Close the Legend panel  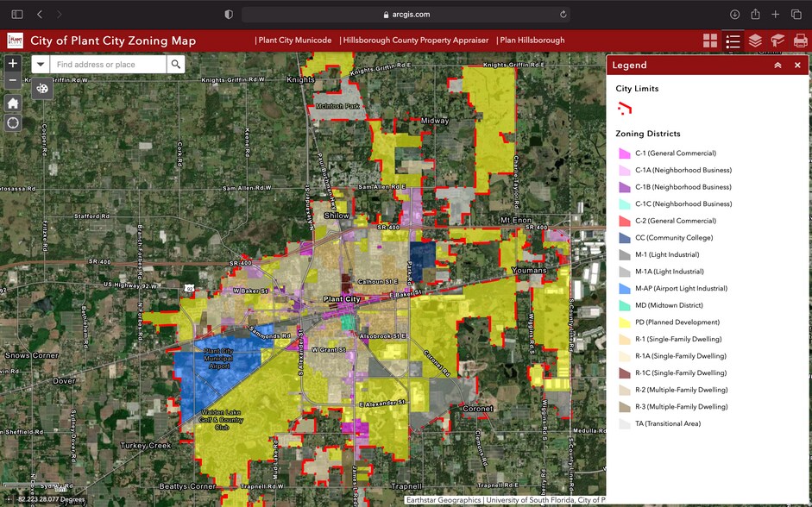pyautogui.click(x=797, y=66)
